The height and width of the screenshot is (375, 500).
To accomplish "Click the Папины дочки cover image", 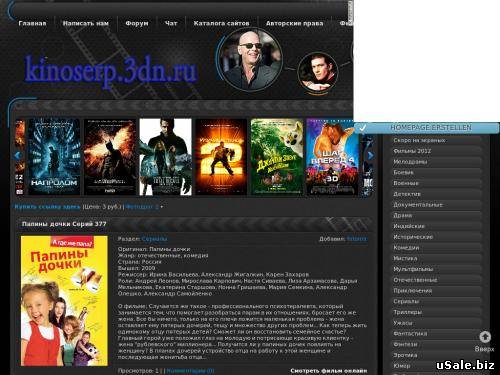I will [x=64, y=301].
